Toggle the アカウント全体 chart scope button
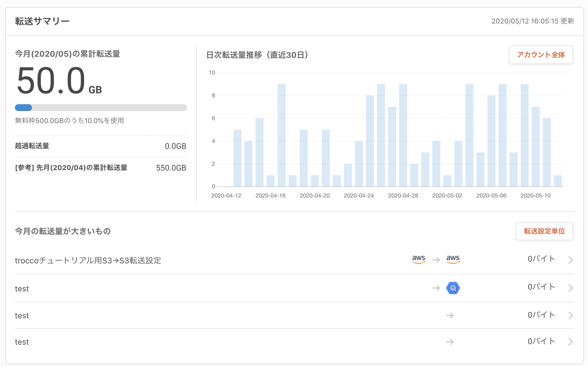 tap(541, 55)
